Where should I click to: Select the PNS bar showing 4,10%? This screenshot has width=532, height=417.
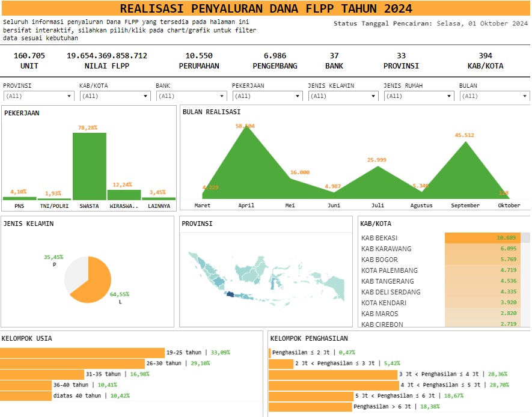point(20,198)
